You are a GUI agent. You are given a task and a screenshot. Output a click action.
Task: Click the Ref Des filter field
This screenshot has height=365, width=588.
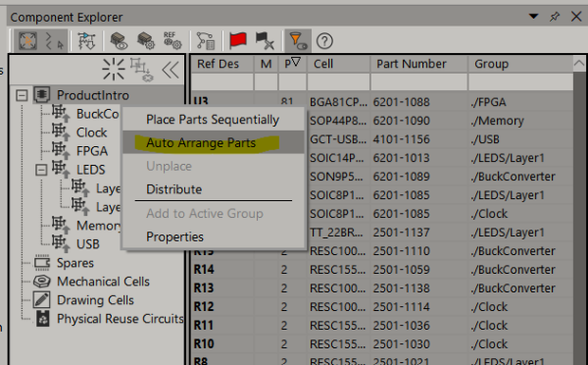point(222,81)
